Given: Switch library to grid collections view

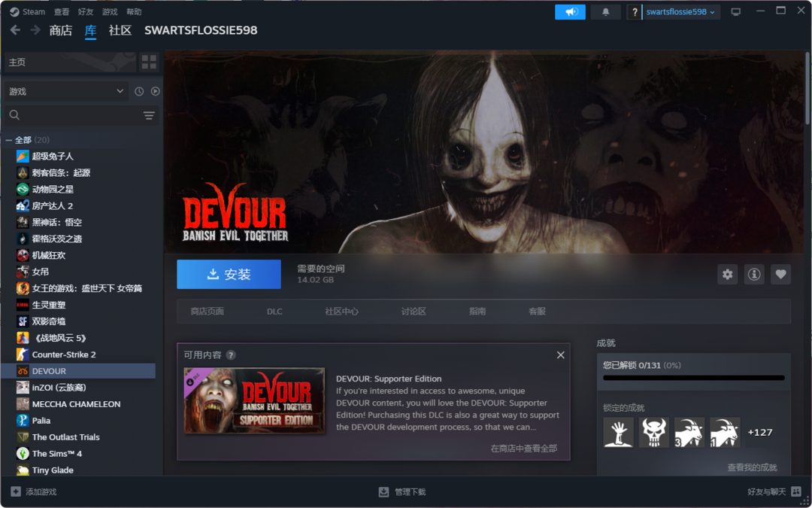Looking at the screenshot, I should pyautogui.click(x=149, y=62).
